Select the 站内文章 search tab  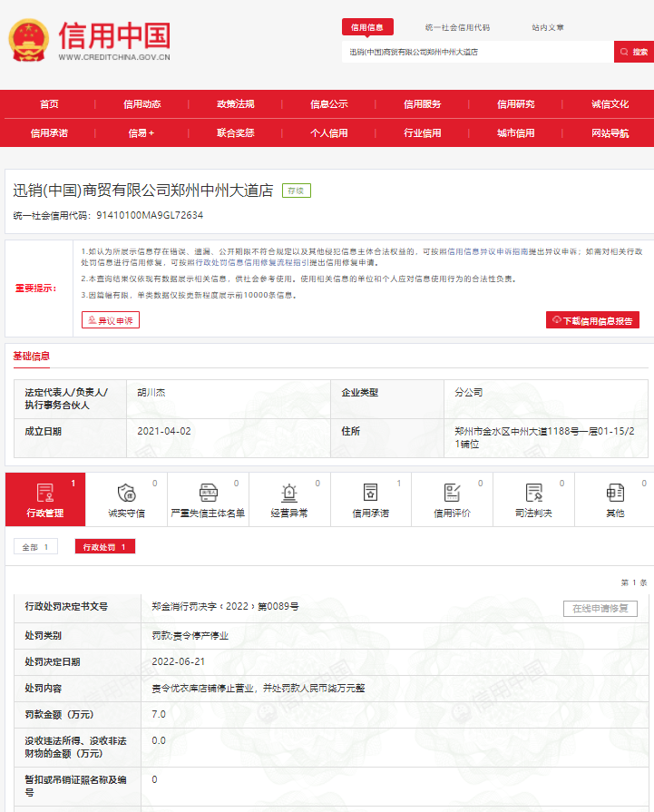[x=548, y=27]
